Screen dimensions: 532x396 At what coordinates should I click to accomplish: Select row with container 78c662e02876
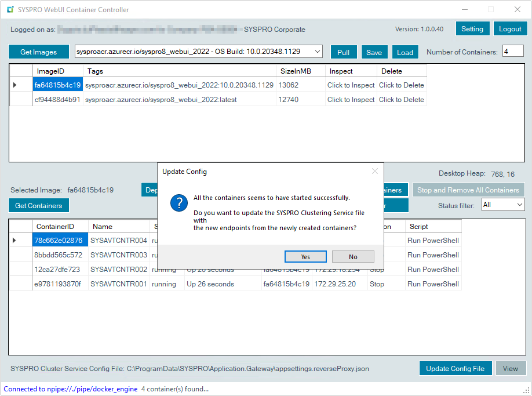tap(59, 240)
